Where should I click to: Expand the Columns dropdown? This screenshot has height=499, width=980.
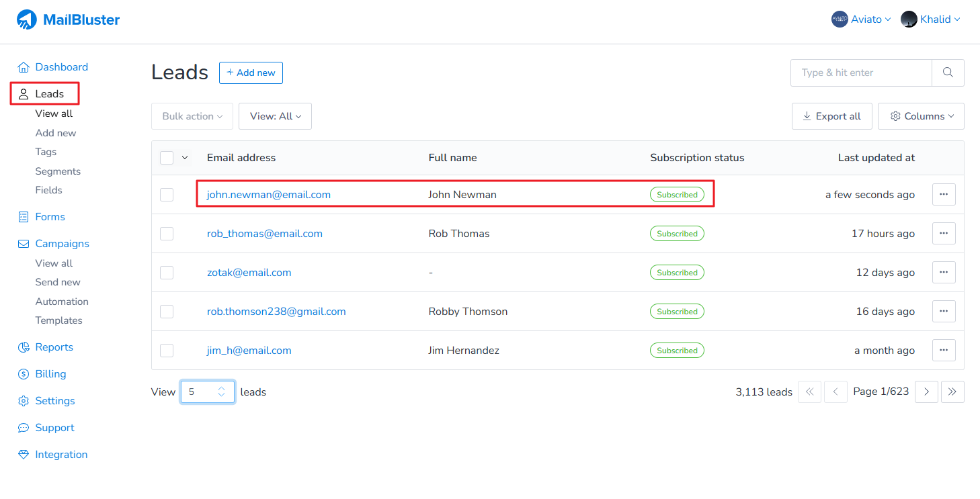[921, 116]
